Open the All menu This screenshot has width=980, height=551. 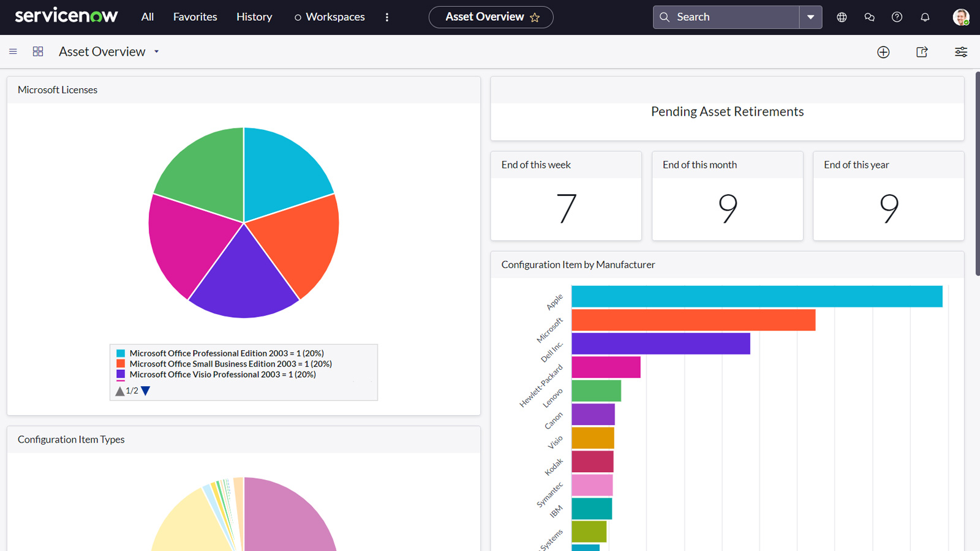click(148, 17)
